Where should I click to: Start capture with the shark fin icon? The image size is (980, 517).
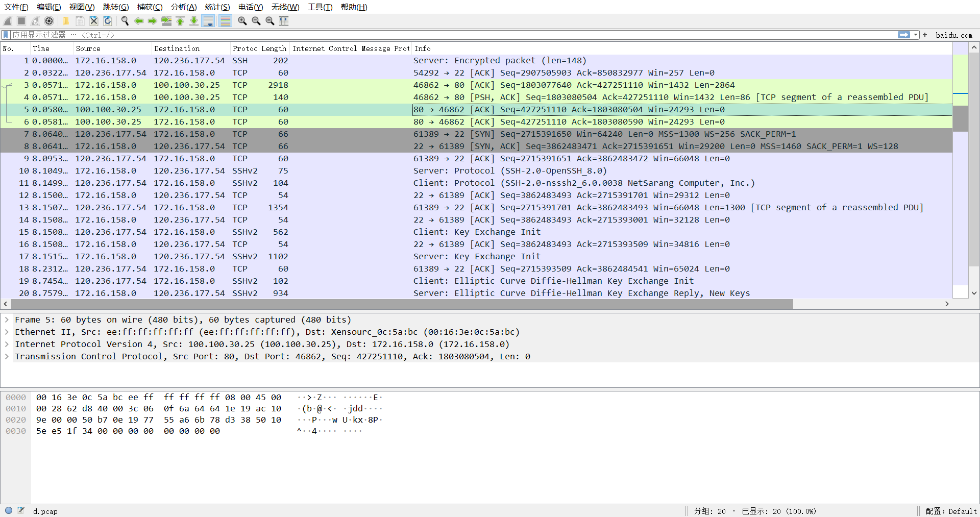pos(8,21)
